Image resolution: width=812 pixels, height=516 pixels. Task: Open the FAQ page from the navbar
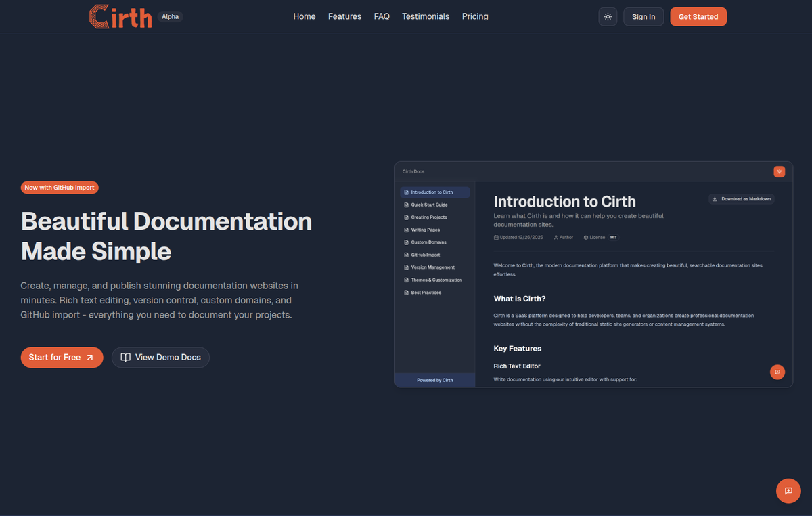coord(382,16)
